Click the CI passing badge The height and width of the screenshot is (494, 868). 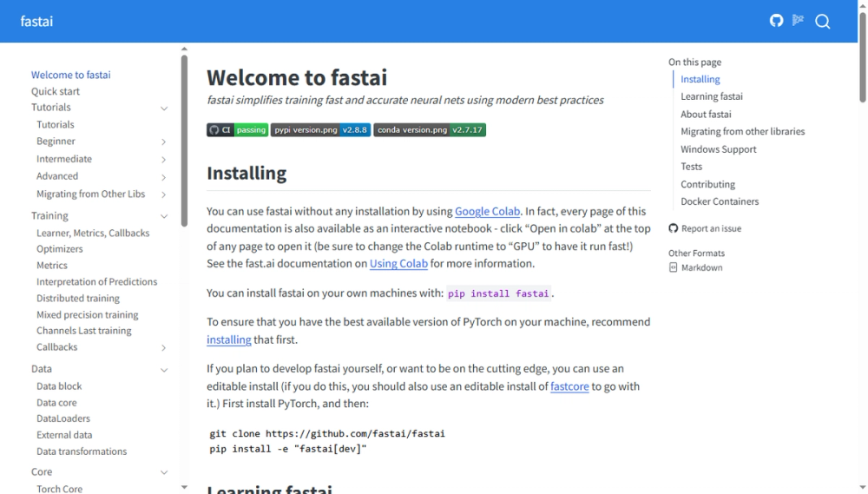point(238,129)
